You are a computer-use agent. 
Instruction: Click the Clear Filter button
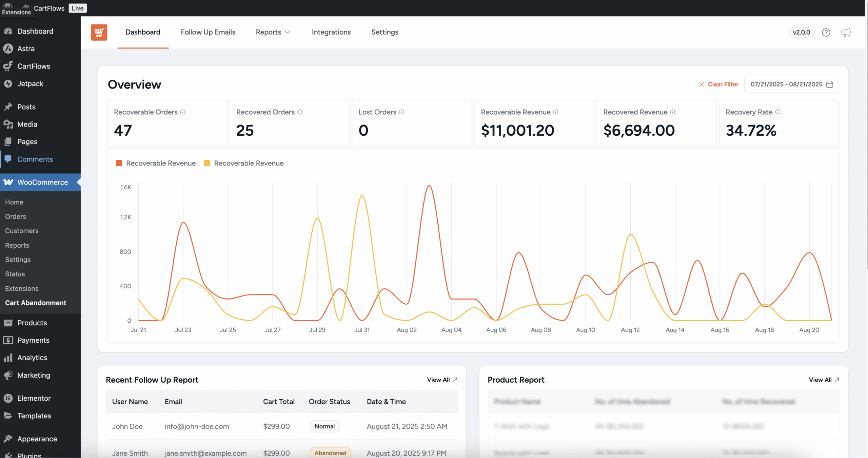point(718,84)
